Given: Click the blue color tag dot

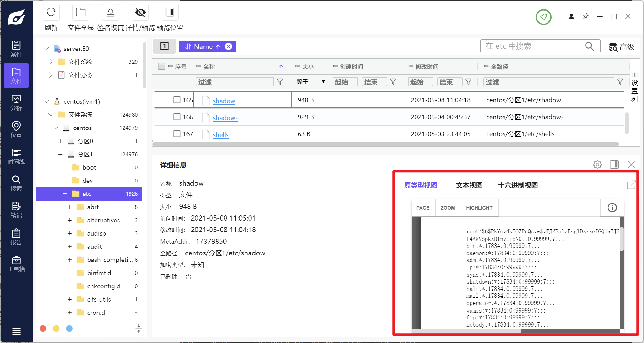Looking at the screenshot, I should coord(69,329).
